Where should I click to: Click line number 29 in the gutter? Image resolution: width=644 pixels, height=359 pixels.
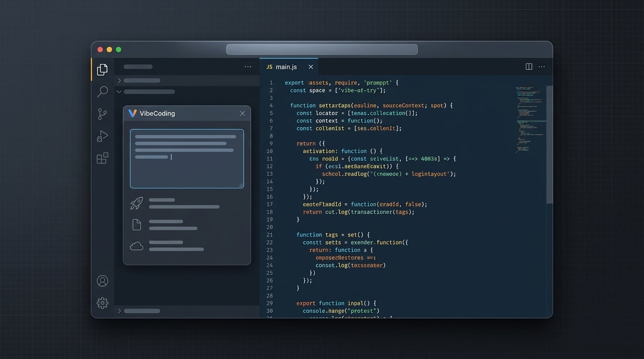(270, 303)
